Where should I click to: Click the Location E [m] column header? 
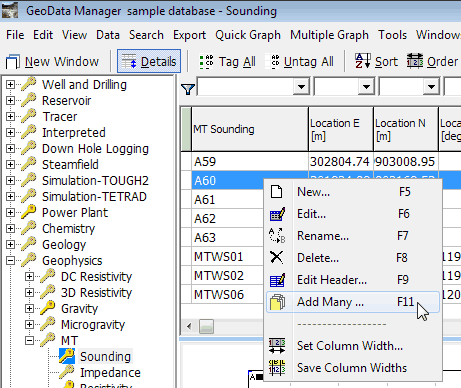[x=341, y=129]
